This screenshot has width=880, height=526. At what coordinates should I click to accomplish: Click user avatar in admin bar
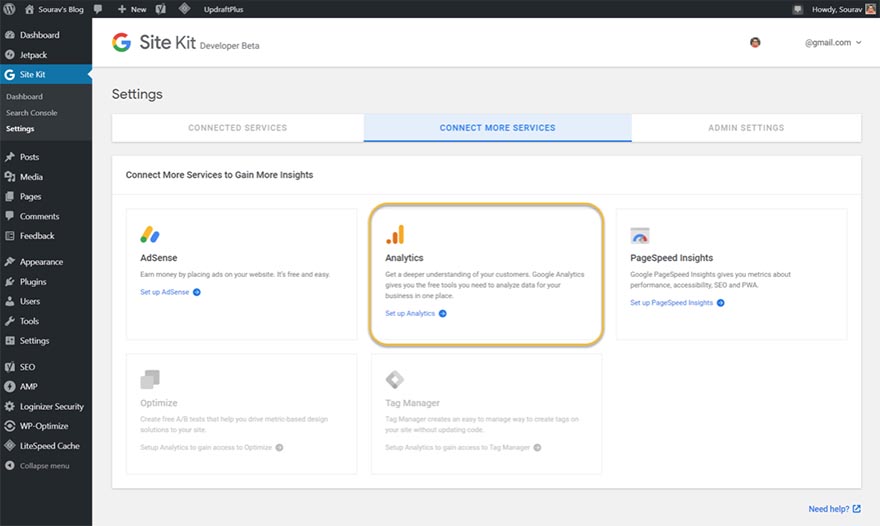pos(870,9)
